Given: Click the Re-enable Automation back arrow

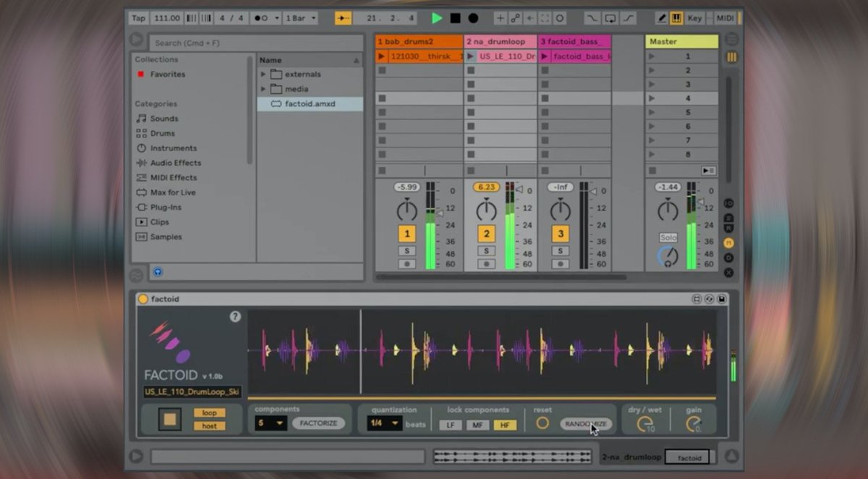Looking at the screenshot, I should (x=530, y=18).
